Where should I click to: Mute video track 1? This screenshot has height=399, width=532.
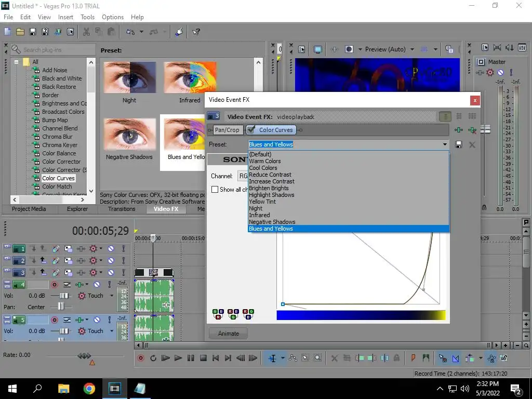pyautogui.click(x=111, y=249)
